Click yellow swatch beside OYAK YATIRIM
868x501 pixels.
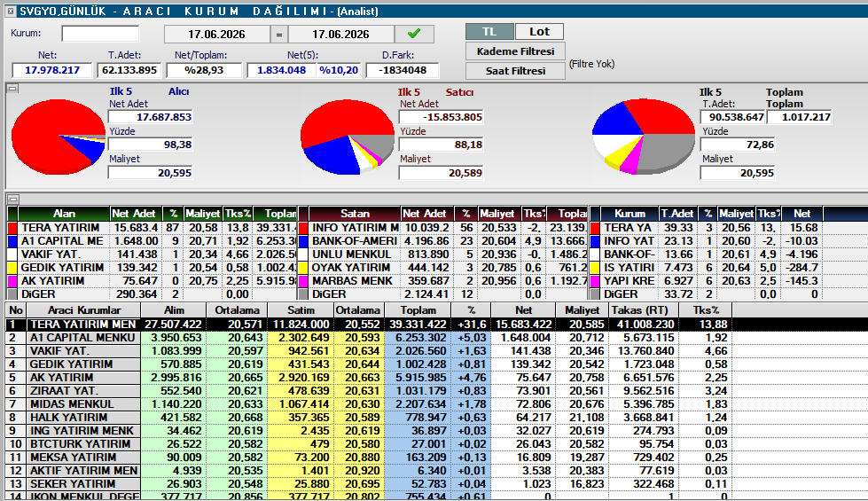[303, 268]
